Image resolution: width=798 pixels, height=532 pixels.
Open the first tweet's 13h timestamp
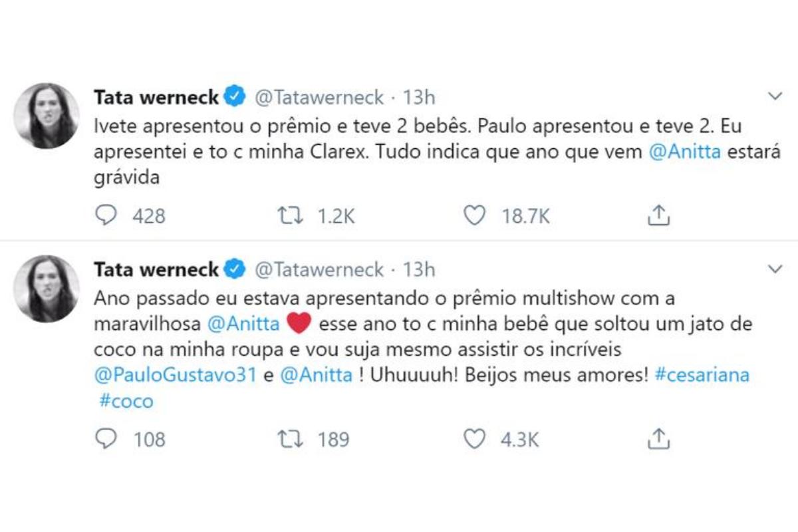point(419,98)
